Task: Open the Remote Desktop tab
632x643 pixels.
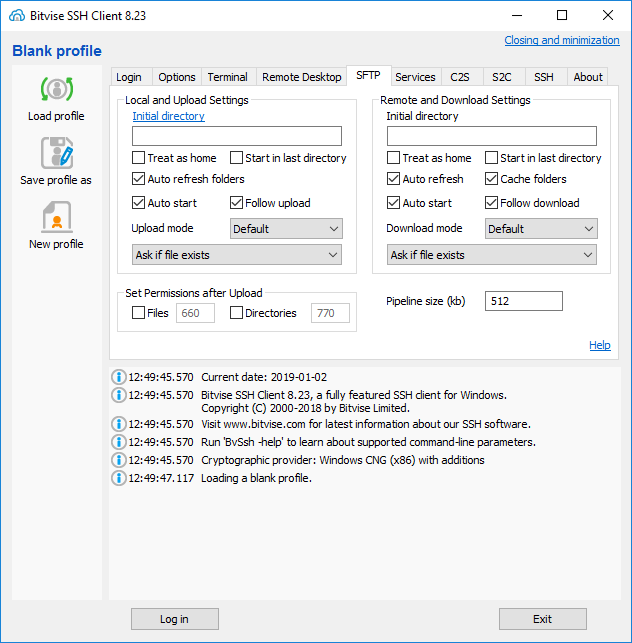Action: pyautogui.click(x=302, y=77)
